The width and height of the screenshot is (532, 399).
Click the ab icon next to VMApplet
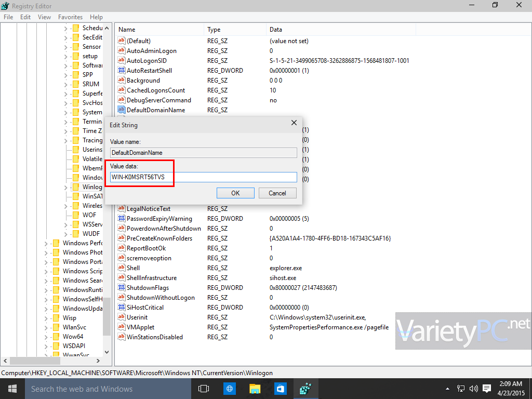click(x=121, y=327)
